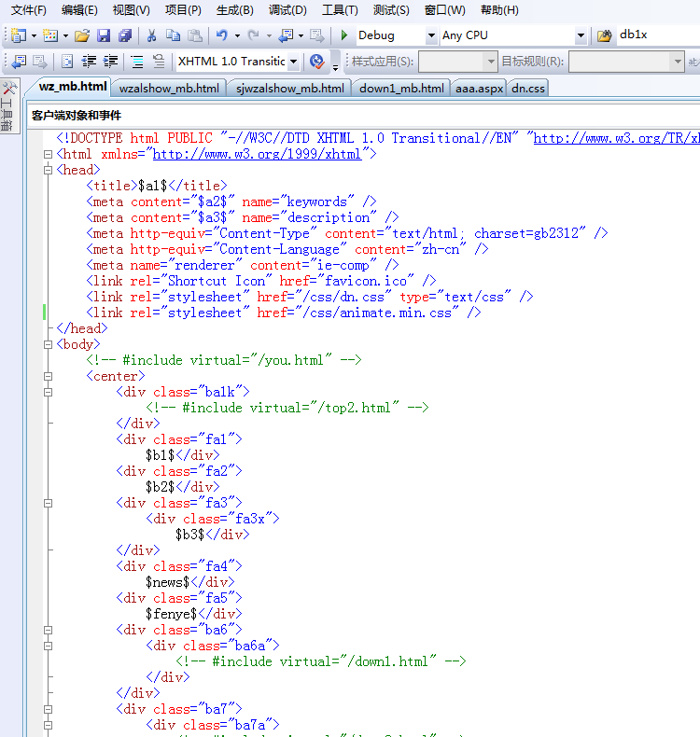The width and height of the screenshot is (700, 737).
Task: Click the w3.org DTD URL link
Action: [616, 138]
